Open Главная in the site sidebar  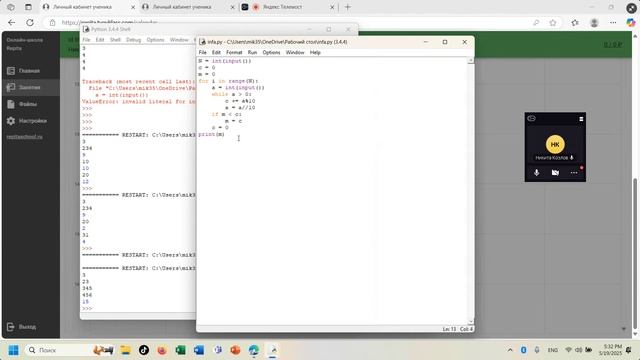pyautogui.click(x=29, y=71)
